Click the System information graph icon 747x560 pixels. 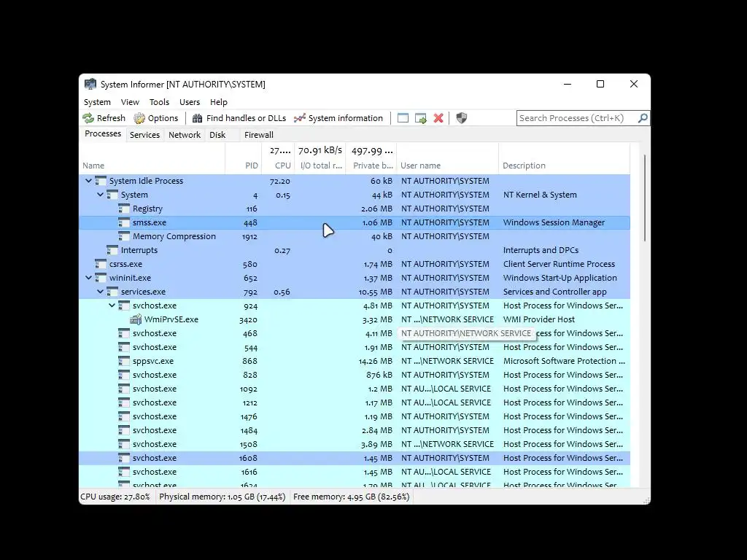(x=300, y=118)
